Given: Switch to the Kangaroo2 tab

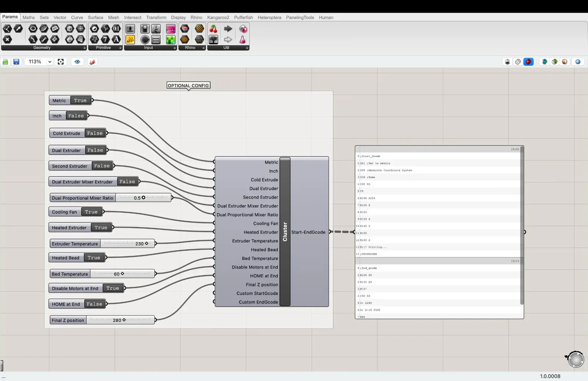Looking at the screenshot, I should [x=218, y=17].
